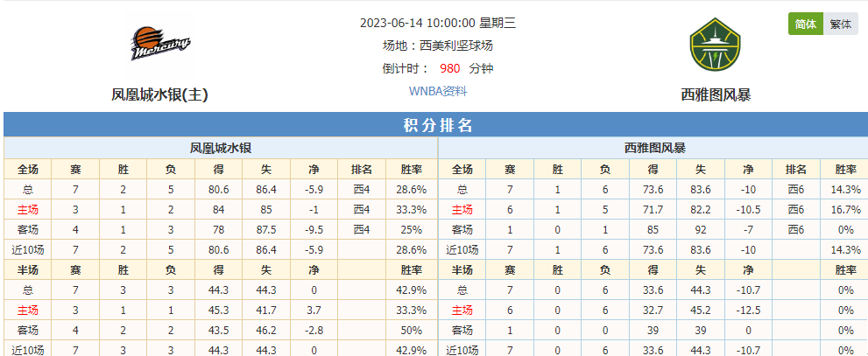Click the team name 西雅图风暴 heading
The image size is (868, 356).
coord(716,95)
